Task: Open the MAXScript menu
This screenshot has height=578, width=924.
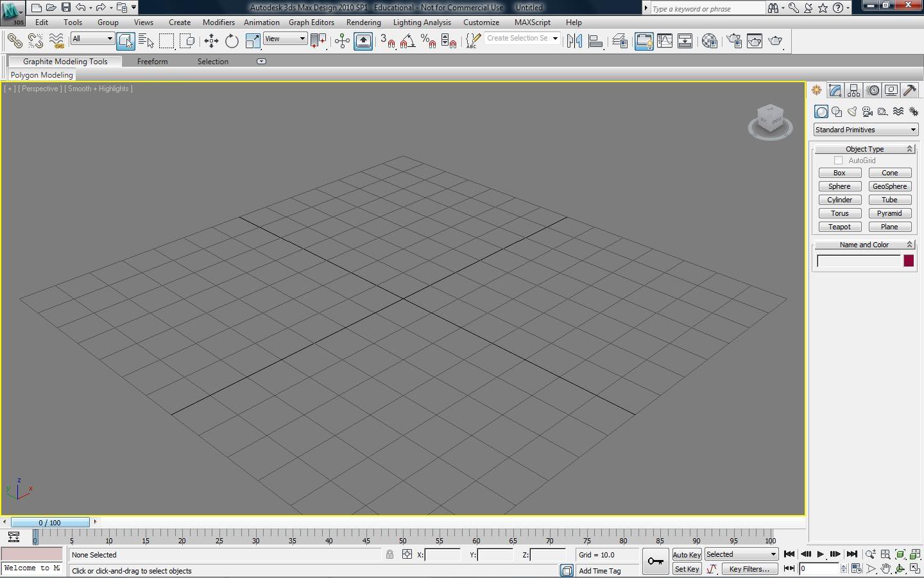Action: 533,22
